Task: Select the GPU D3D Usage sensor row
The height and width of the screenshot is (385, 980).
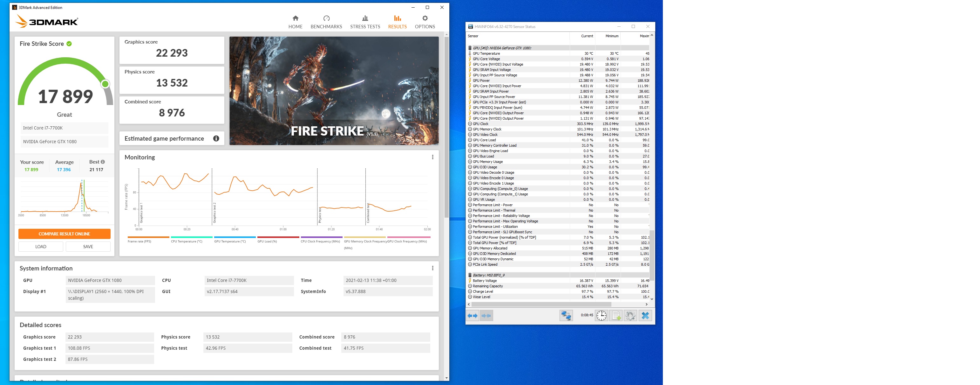Action: pos(558,167)
